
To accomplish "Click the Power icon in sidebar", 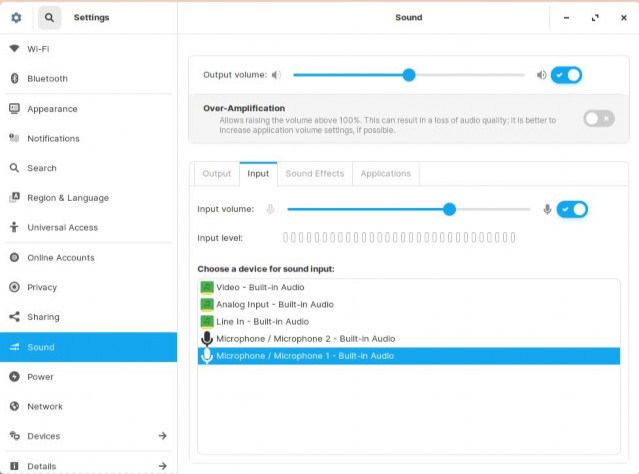I will point(14,377).
